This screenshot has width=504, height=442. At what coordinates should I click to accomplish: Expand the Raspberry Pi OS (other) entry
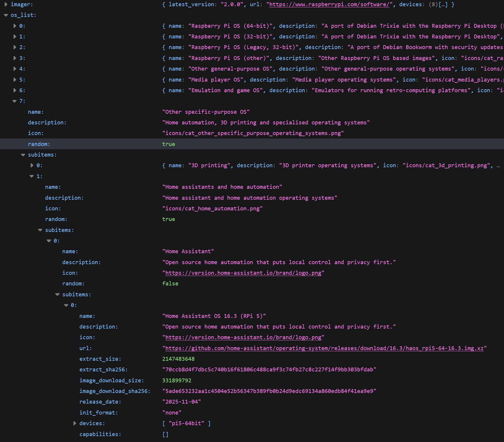(x=15, y=58)
